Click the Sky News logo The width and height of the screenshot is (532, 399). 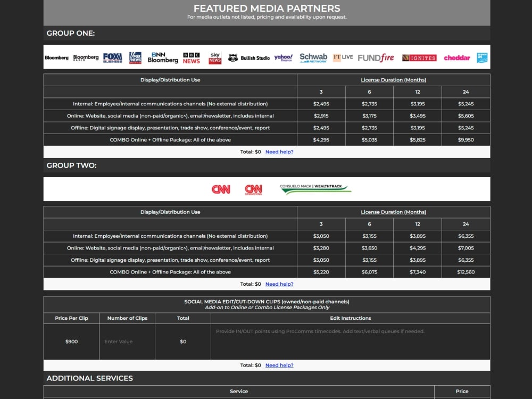(215, 57)
